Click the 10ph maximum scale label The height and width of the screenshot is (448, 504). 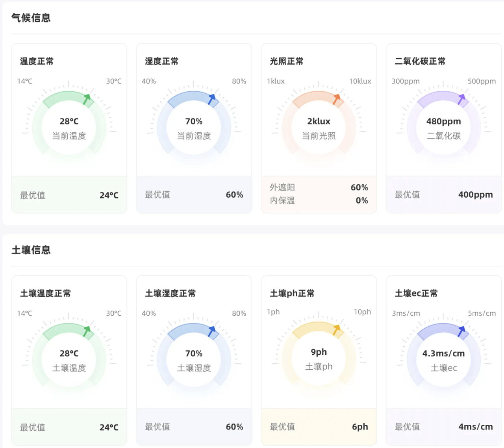click(362, 312)
